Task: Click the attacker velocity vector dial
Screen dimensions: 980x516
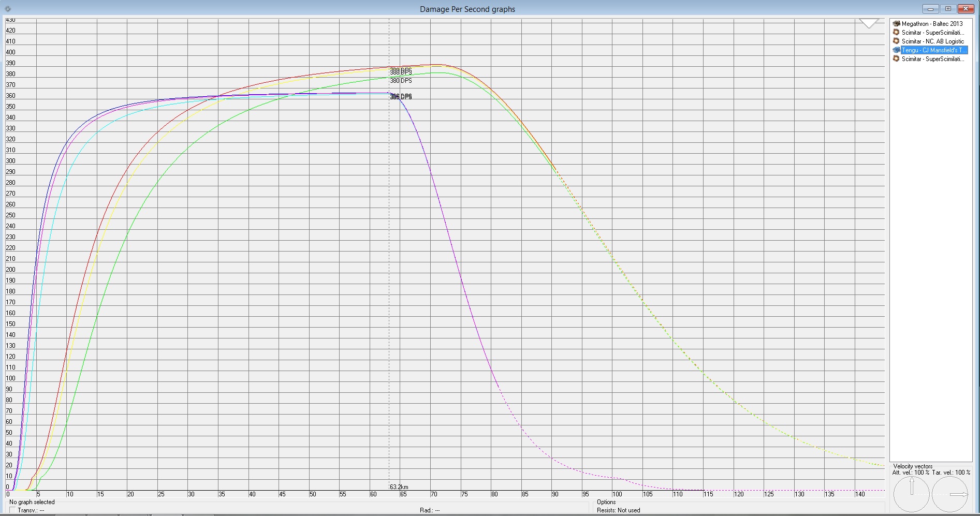Action: [912, 494]
